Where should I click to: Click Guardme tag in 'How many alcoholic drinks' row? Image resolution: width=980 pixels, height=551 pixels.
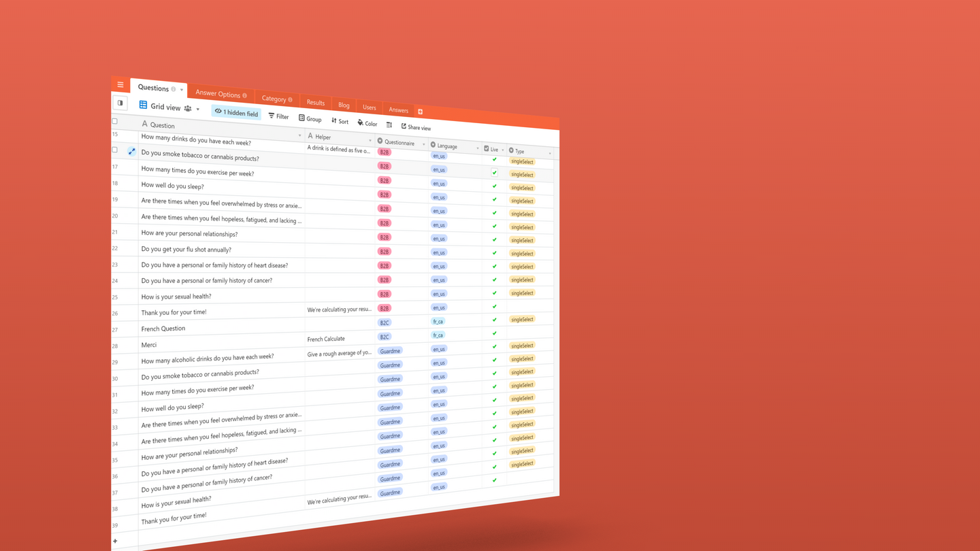390,351
